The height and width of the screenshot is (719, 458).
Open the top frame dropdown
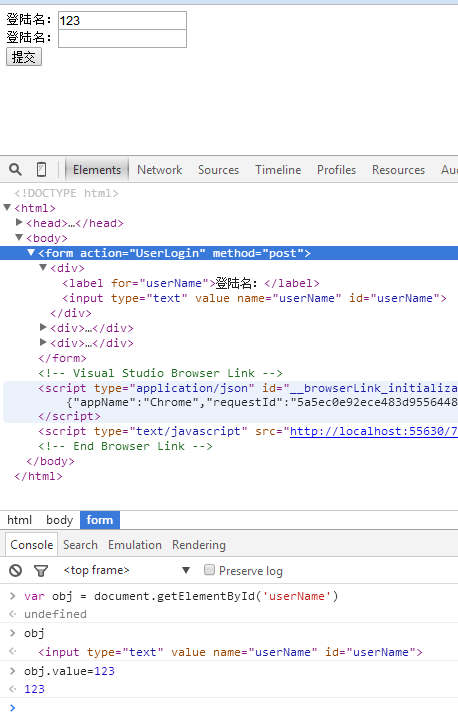click(x=127, y=570)
